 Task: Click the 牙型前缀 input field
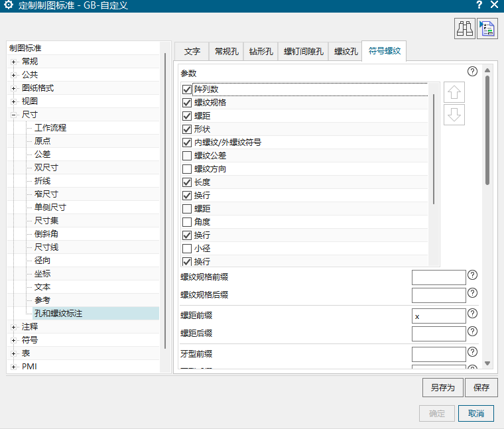click(439, 354)
